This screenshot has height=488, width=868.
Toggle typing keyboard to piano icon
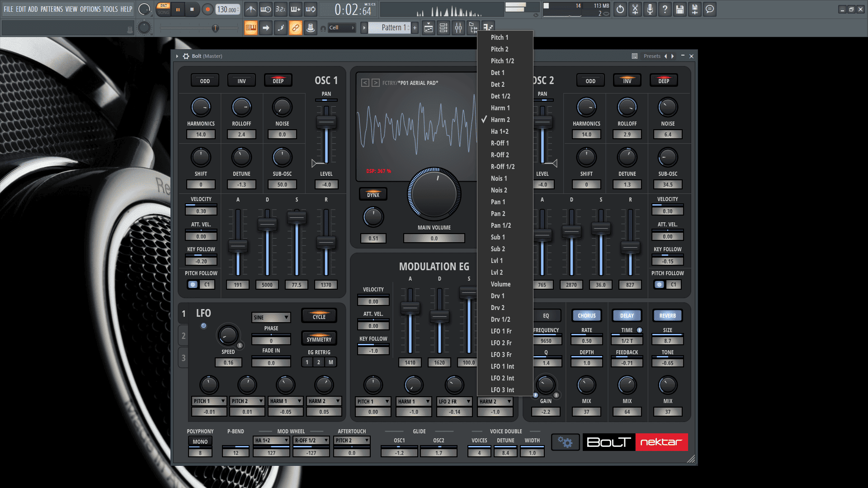pos(251,28)
